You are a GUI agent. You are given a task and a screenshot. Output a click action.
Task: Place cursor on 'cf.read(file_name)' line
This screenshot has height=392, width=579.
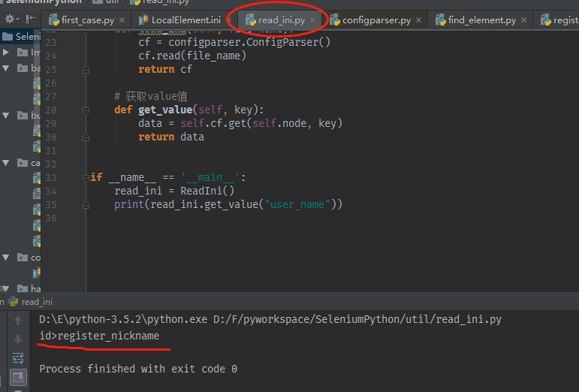(x=192, y=56)
